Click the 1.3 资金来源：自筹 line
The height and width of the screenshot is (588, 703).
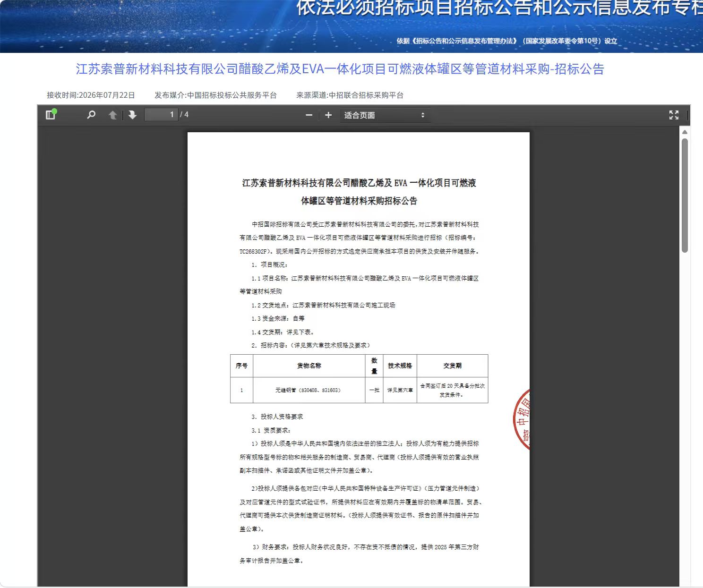pos(278,318)
